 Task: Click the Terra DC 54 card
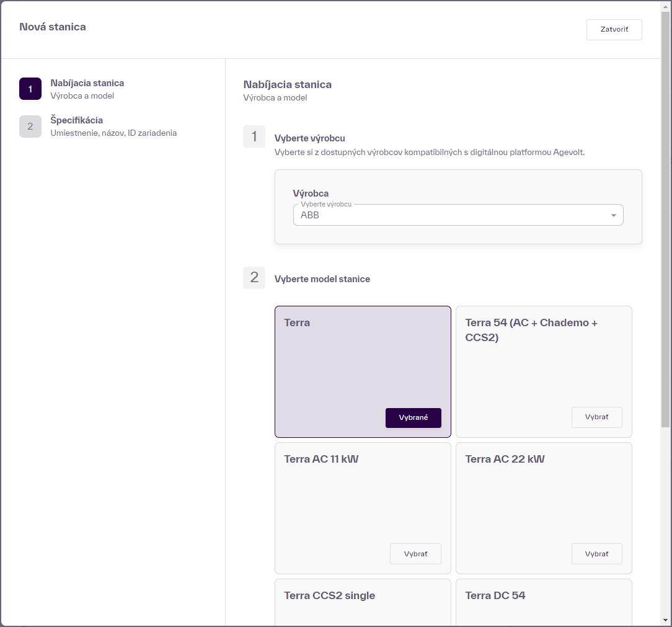(x=544, y=603)
